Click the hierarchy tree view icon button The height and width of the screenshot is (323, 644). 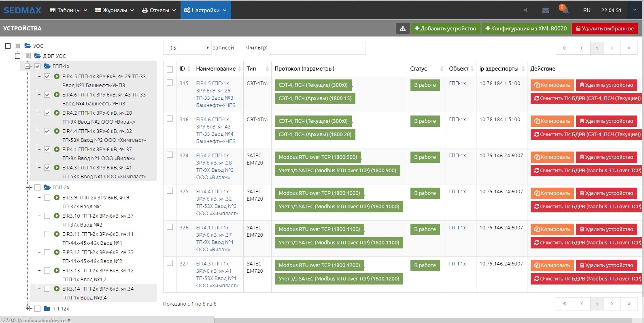click(x=402, y=28)
